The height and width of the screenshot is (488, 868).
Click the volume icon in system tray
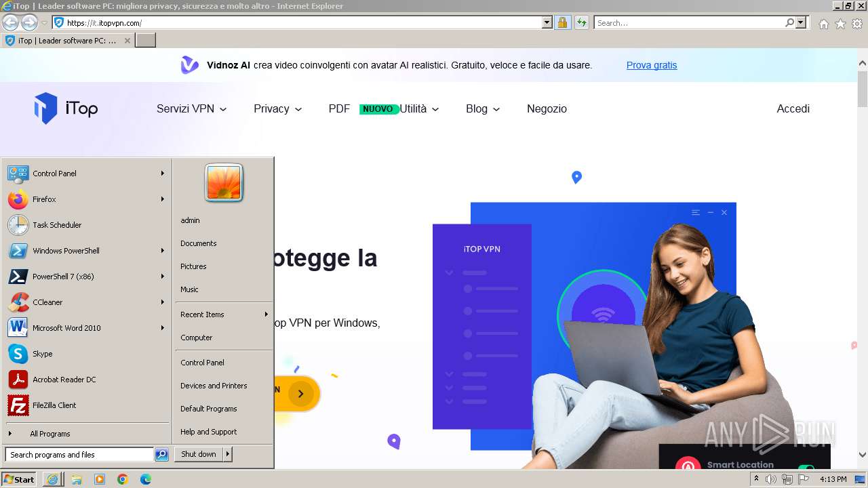point(771,479)
